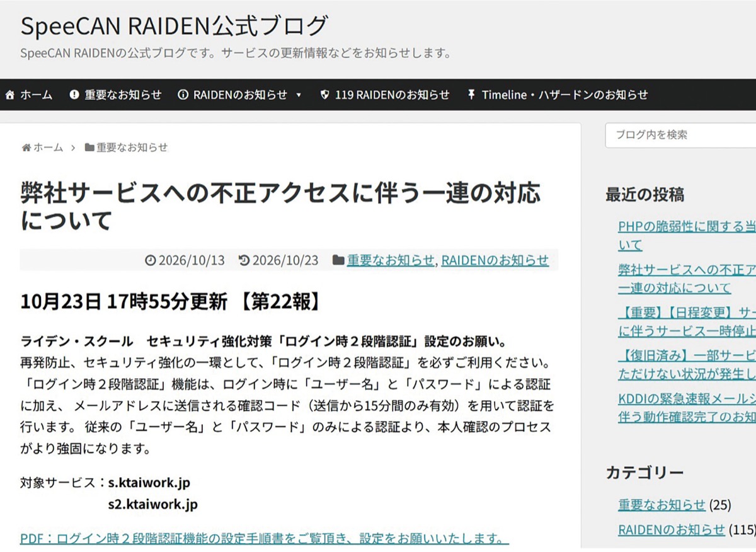Click 重要なお知らせ breadcrumb link

(132, 147)
